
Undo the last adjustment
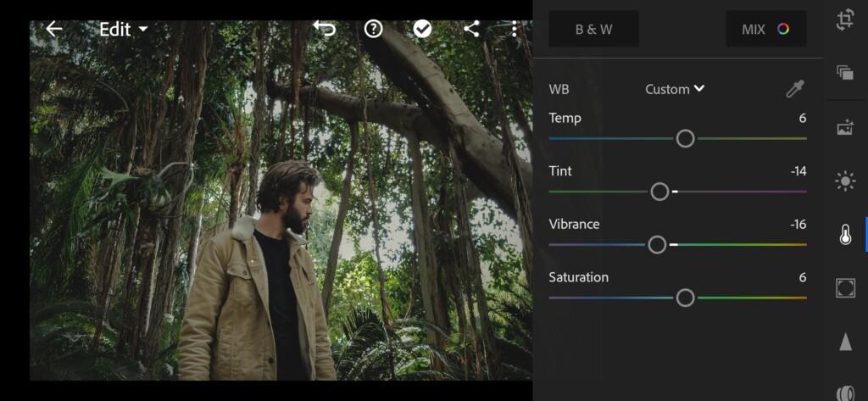[x=325, y=29]
